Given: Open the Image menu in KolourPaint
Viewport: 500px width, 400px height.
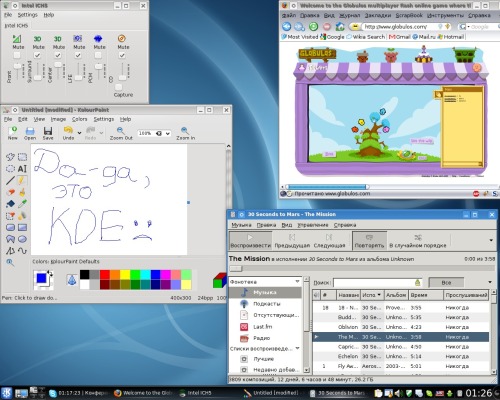Looking at the screenshot, I should point(58,119).
